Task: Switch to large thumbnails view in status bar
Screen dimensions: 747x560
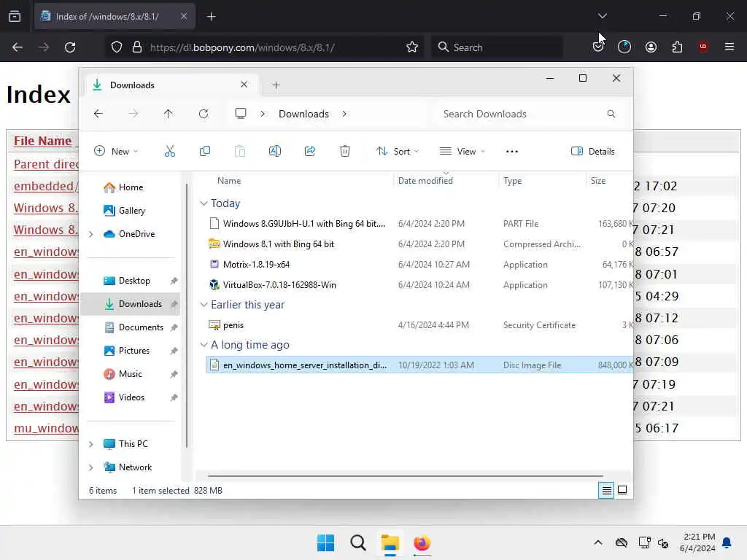Action: [622, 490]
